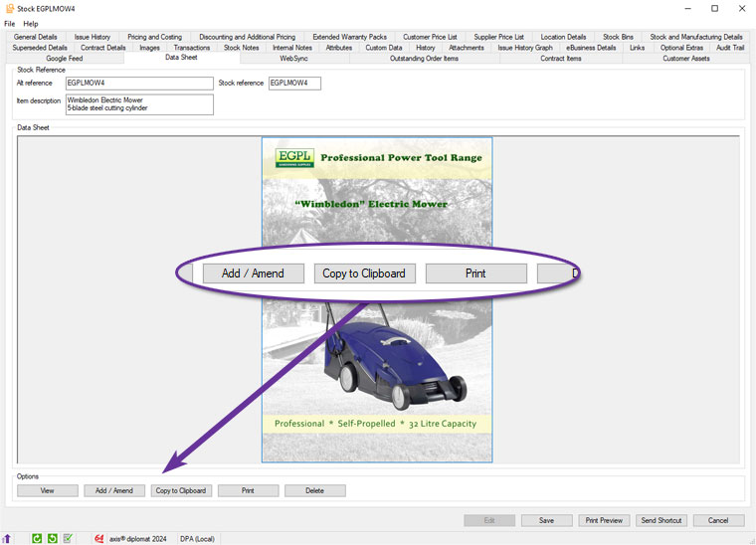
Task: Click the green clockwise refresh icon
Action: pos(37,539)
